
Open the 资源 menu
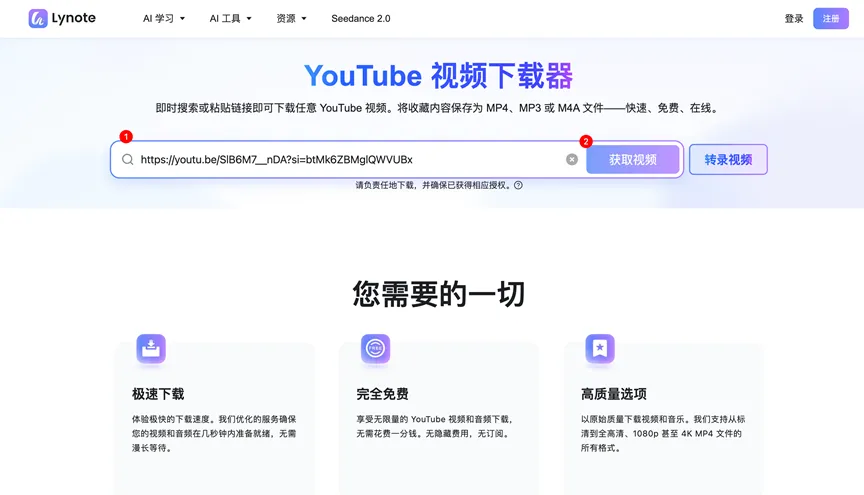click(x=291, y=18)
